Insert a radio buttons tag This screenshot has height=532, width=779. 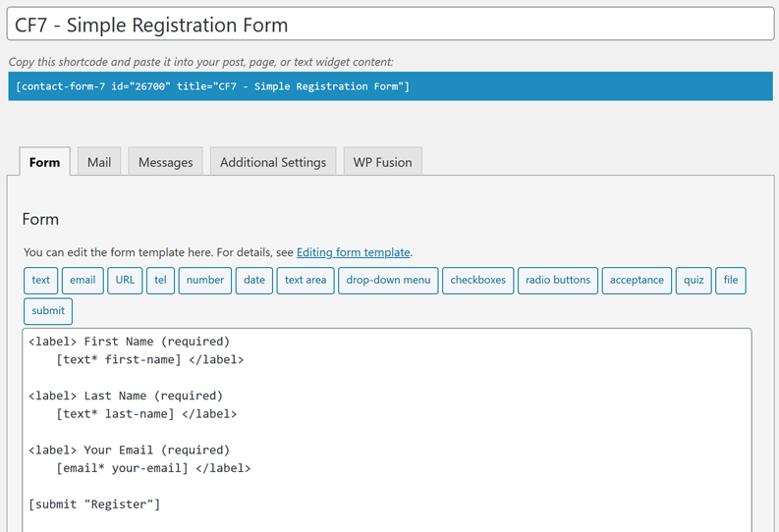tap(557, 281)
